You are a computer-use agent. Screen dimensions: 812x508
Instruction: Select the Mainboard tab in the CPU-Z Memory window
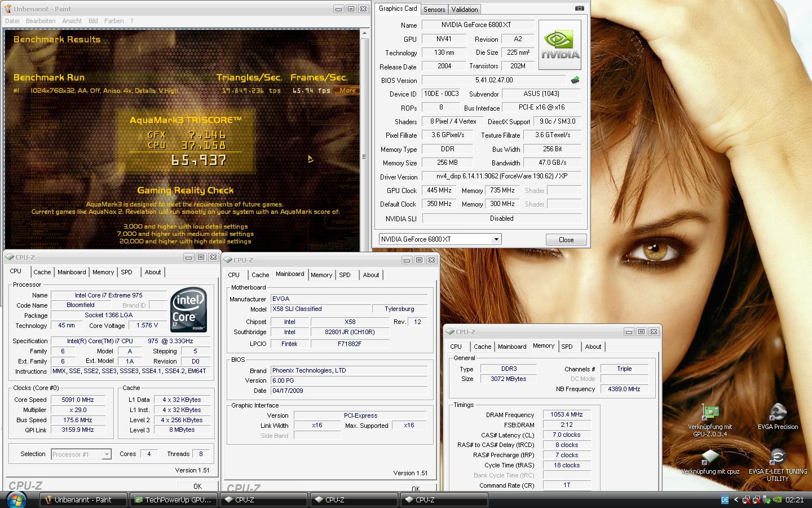point(512,347)
